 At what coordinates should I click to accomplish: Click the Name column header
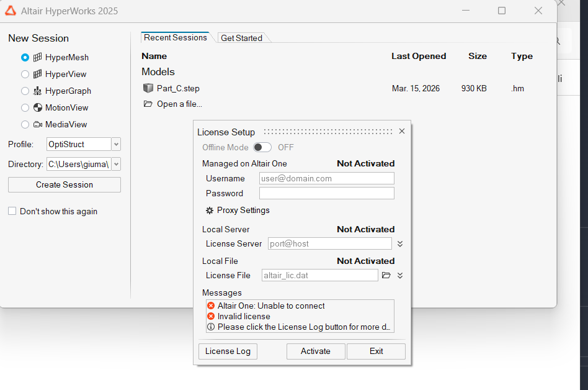[x=154, y=56]
